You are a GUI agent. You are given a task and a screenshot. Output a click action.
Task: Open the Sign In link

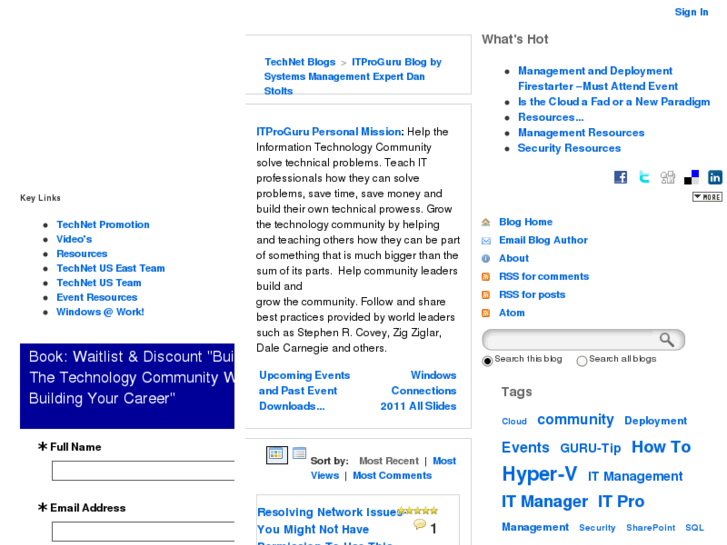[x=691, y=12]
